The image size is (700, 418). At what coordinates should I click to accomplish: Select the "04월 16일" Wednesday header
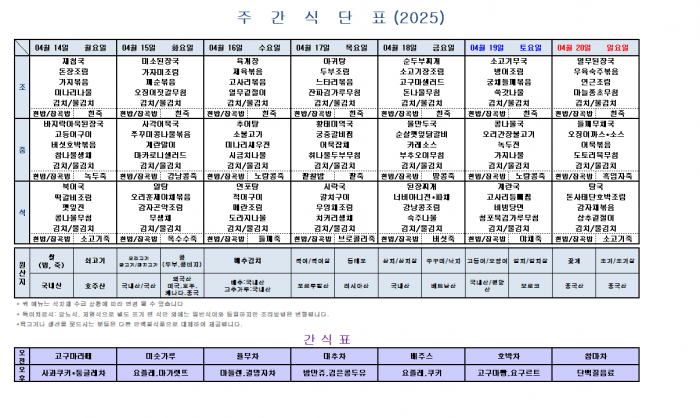pos(247,47)
